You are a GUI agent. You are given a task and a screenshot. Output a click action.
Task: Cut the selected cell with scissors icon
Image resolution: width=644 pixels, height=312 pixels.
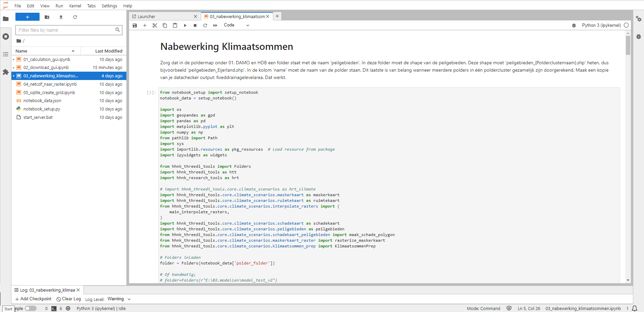[x=155, y=25]
